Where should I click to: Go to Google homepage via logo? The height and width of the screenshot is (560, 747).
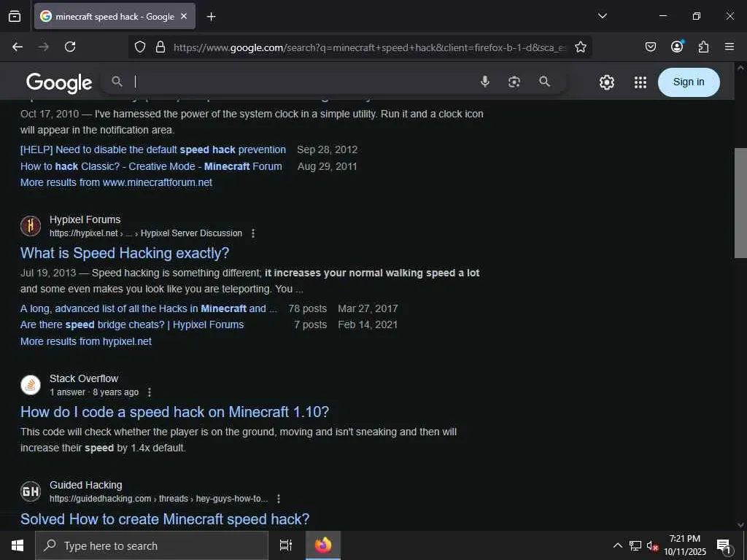pyautogui.click(x=59, y=82)
